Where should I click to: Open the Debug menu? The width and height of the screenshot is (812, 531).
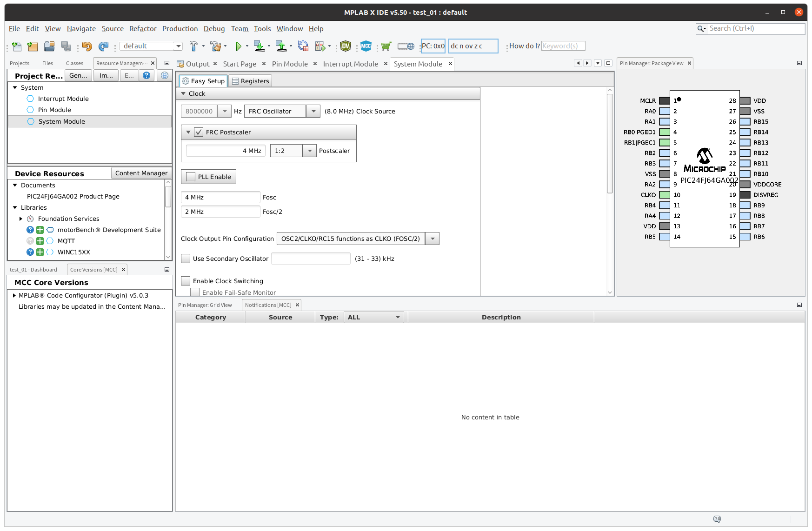[214, 28]
